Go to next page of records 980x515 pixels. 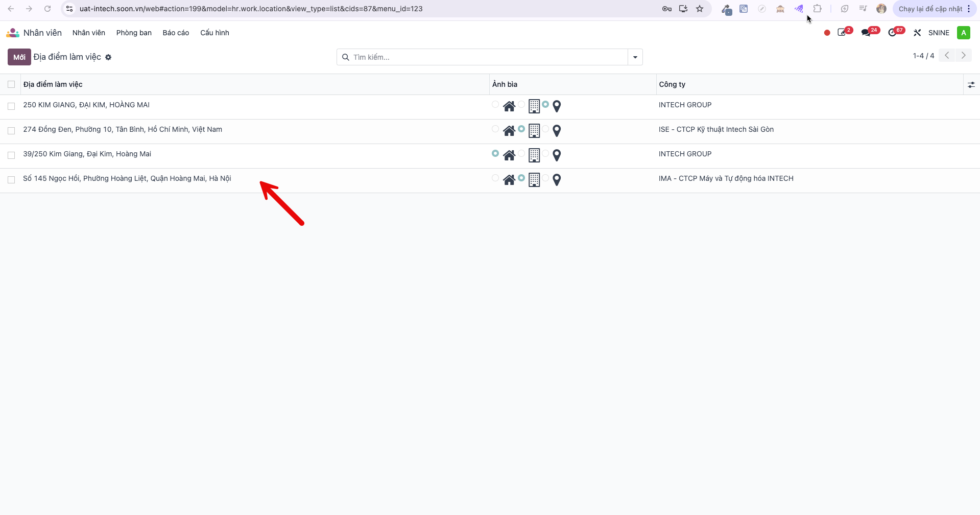coord(963,56)
